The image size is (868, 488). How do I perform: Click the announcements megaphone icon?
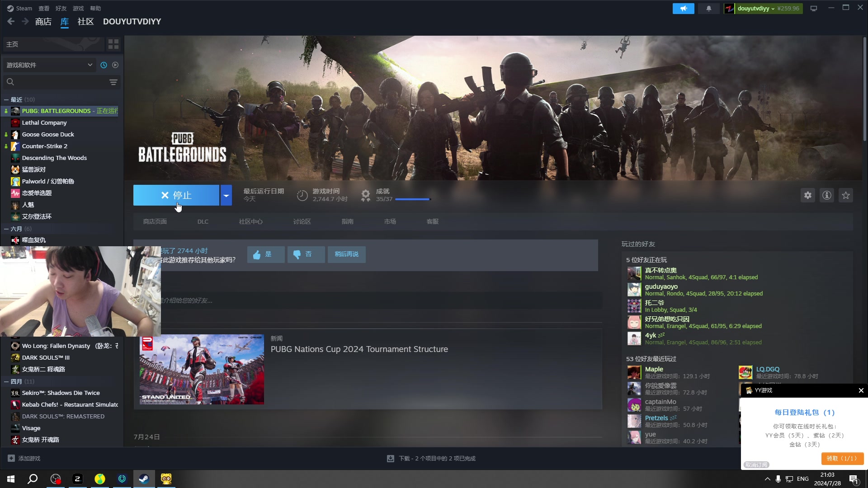coord(683,9)
